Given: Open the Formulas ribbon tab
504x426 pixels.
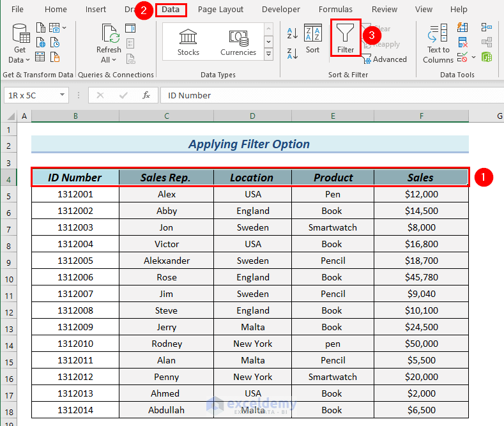Looking at the screenshot, I should pos(335,10).
